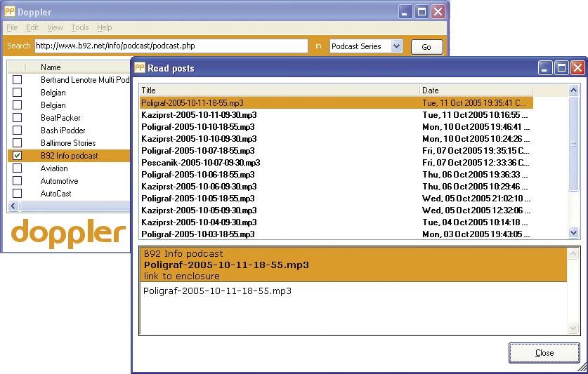
Task: Click the posts list vertical scrollbar thumb
Action: [x=573, y=144]
